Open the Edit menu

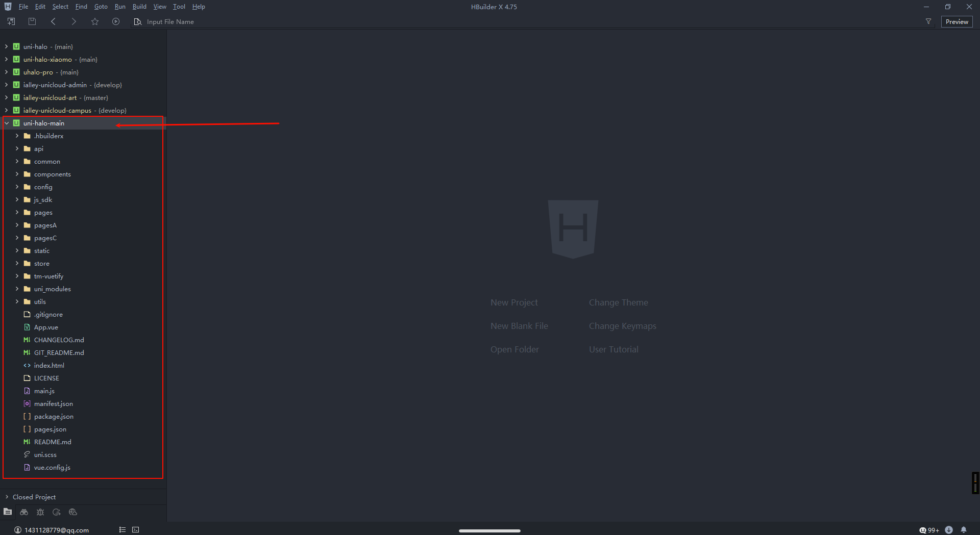pyautogui.click(x=40, y=7)
